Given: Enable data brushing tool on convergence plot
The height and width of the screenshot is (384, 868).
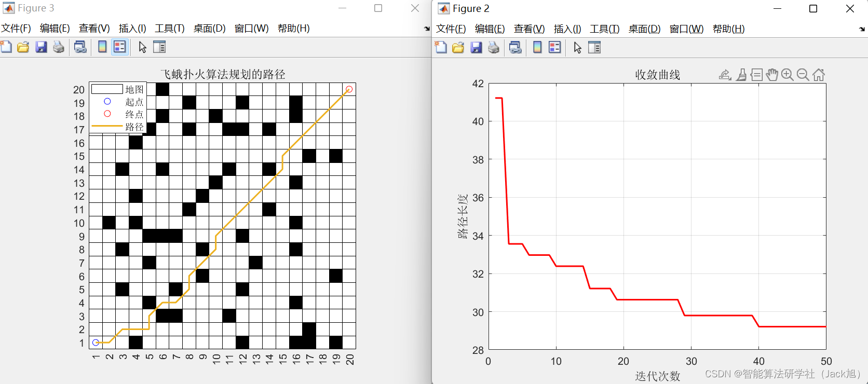Looking at the screenshot, I should [x=741, y=75].
